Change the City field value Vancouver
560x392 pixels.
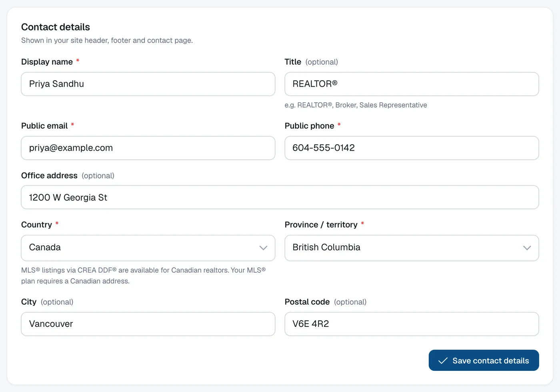pyautogui.click(x=148, y=324)
